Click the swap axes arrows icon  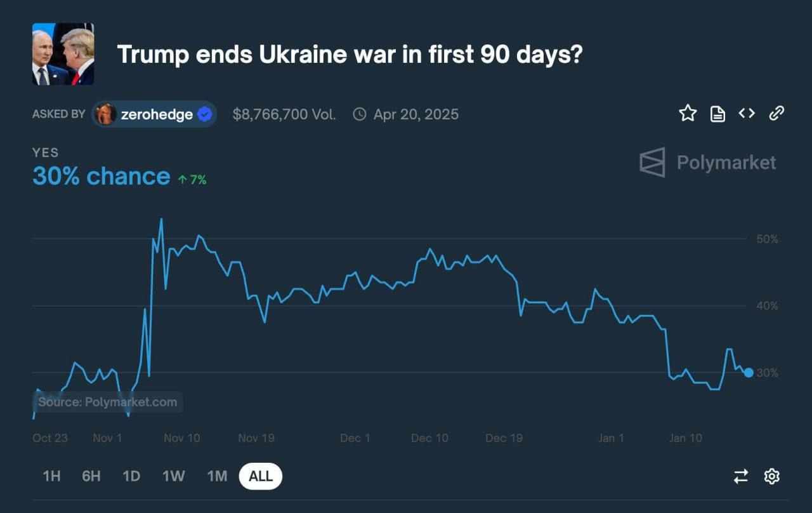(x=741, y=476)
